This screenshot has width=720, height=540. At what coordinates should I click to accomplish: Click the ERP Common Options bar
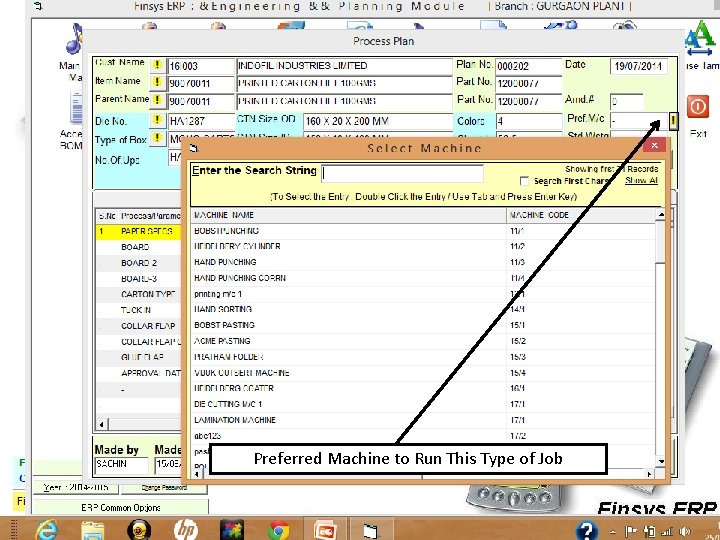coord(121,507)
